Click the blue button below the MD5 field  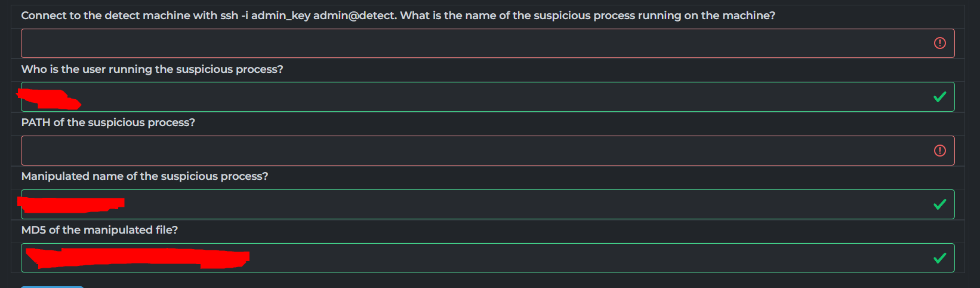[x=52, y=287]
